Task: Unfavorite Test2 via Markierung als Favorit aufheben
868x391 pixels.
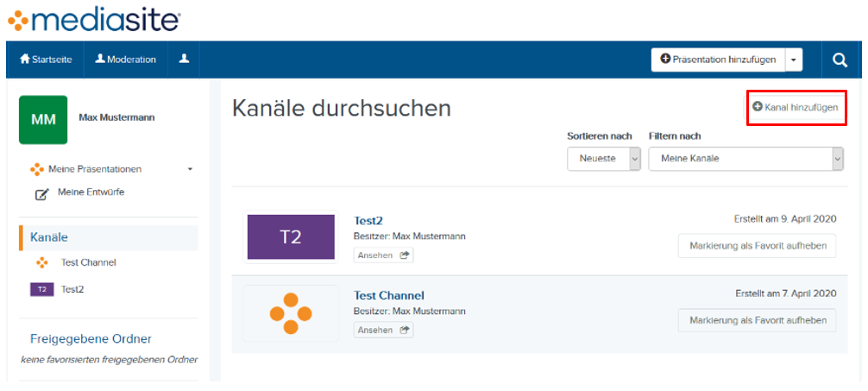Action: tap(757, 246)
